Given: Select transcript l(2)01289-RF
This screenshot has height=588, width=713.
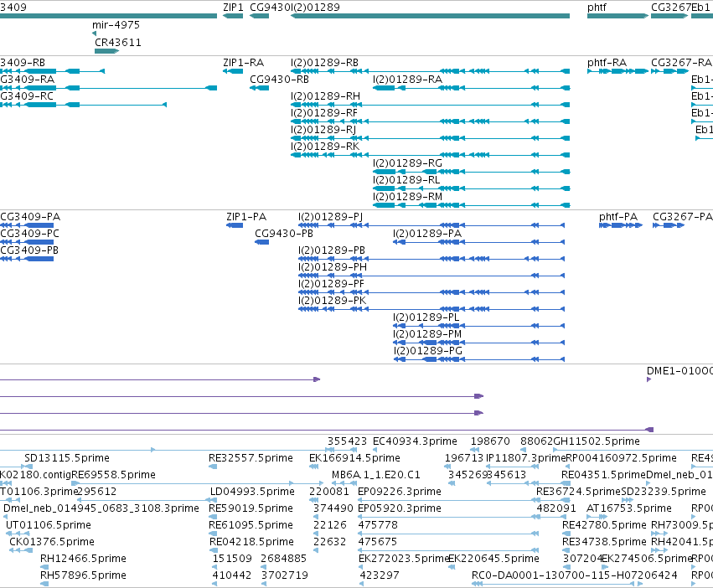Looking at the screenshot, I should coord(324,113).
